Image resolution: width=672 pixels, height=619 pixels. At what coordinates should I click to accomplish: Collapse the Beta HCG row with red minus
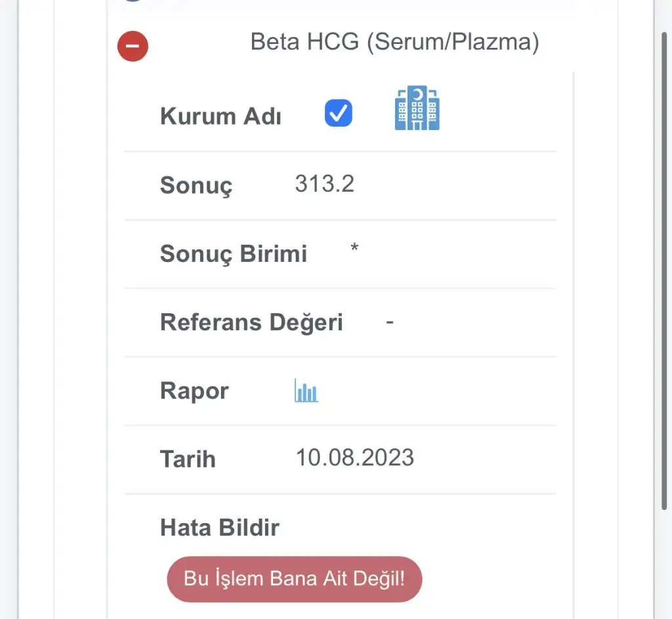point(133,47)
